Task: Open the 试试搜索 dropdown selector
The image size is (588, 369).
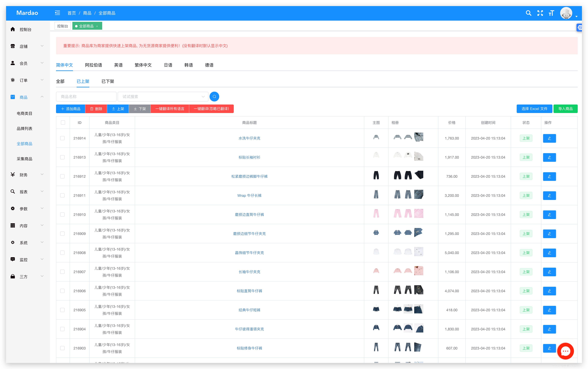Action: pyautogui.click(x=163, y=97)
